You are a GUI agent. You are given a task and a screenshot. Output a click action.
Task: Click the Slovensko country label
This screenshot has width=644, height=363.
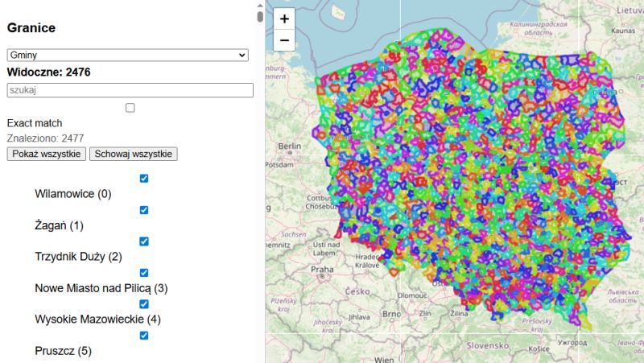488,346
